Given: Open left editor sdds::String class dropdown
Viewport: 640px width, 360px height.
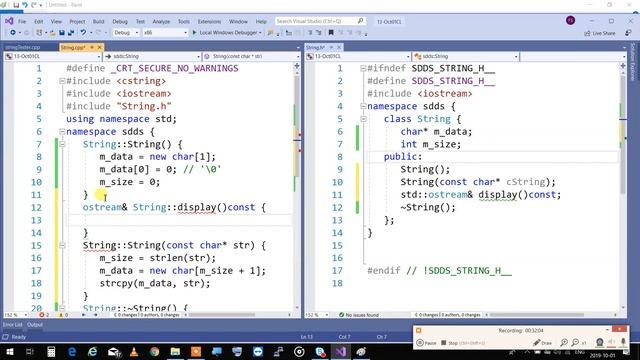Looking at the screenshot, I should coord(152,56).
